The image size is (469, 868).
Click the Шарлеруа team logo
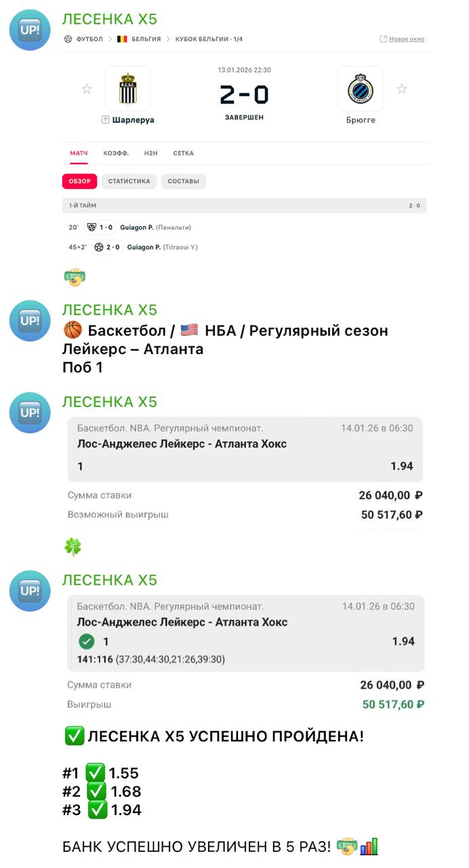(128, 89)
